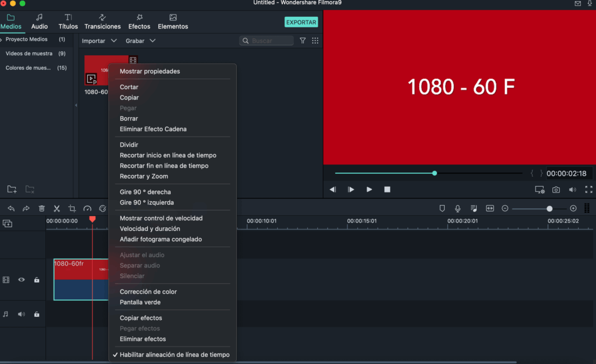Click the Undo icon
This screenshot has width=596, height=364.
click(12, 208)
